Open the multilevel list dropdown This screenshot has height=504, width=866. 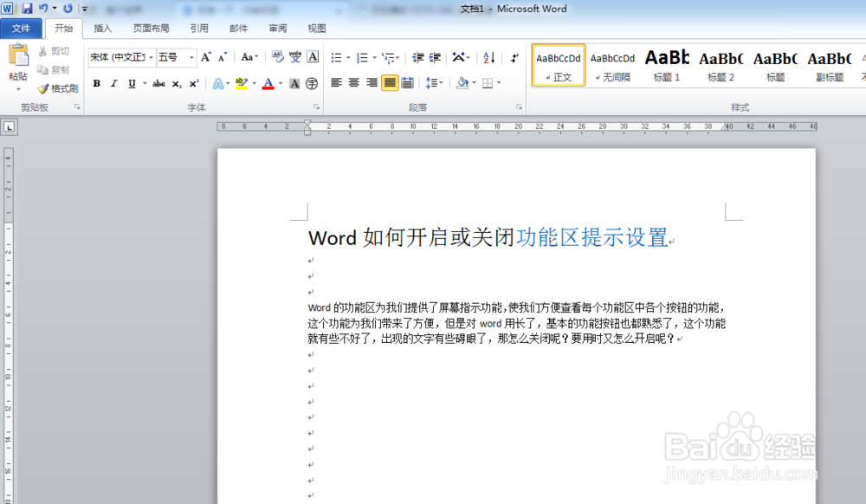pos(391,57)
